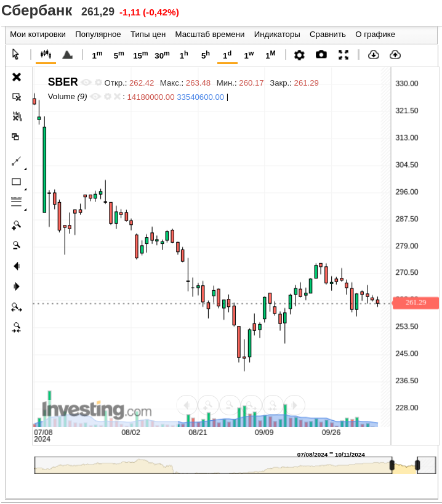The height and width of the screenshot is (504, 442).
Task: Open SBER series settings gear
Action: [98, 83]
